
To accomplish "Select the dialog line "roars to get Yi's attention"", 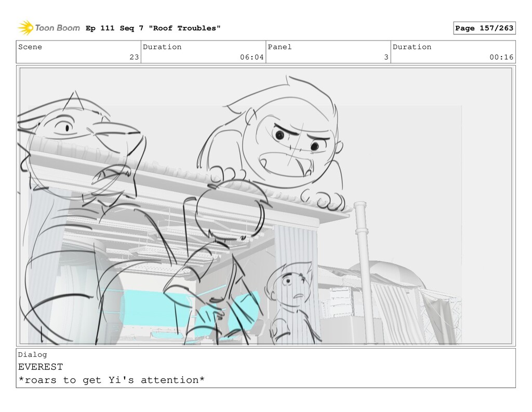I will [111, 380].
